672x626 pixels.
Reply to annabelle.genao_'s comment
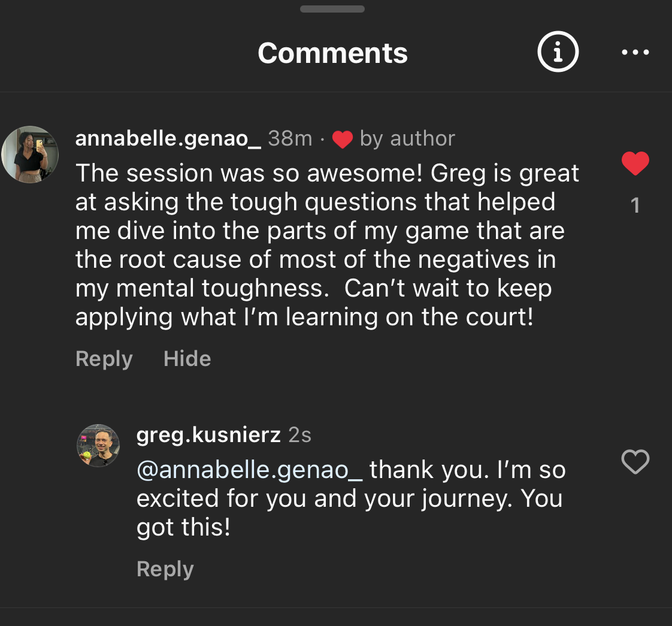click(x=104, y=359)
